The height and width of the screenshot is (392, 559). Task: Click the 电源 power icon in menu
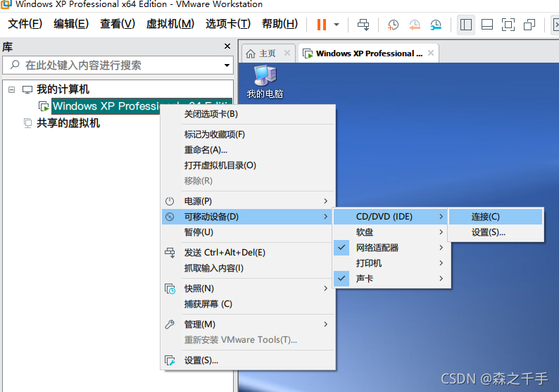170,201
